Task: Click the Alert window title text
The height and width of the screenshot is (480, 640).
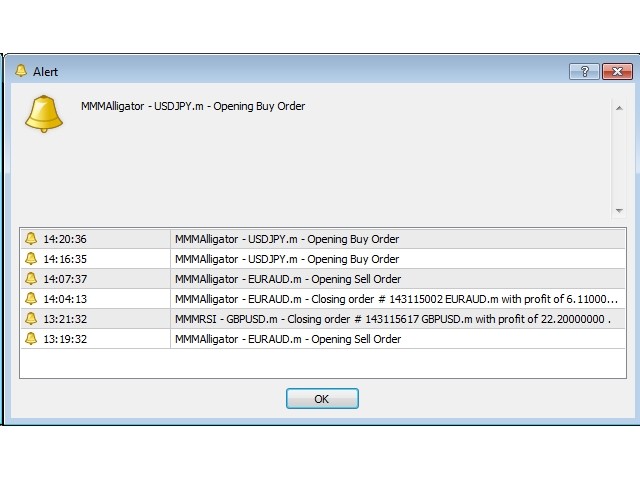Action: pyautogui.click(x=45, y=72)
